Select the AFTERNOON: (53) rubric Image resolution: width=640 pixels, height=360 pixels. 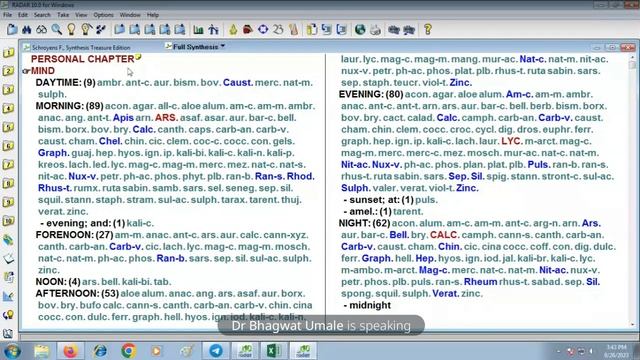(77, 294)
